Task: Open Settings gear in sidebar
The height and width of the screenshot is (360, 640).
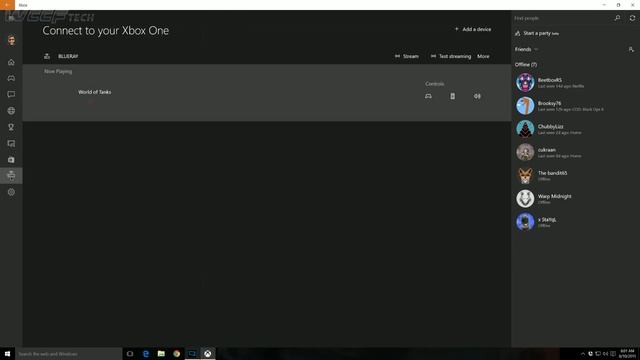Action: point(11,192)
